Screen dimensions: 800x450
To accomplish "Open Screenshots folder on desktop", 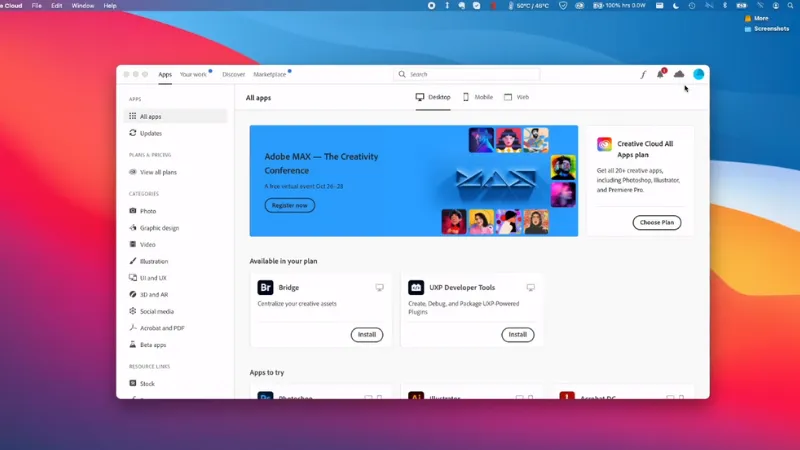I will coord(767,29).
